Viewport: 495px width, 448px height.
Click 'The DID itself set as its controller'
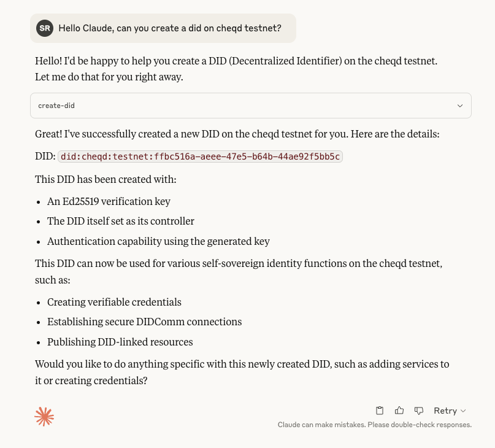pos(120,221)
